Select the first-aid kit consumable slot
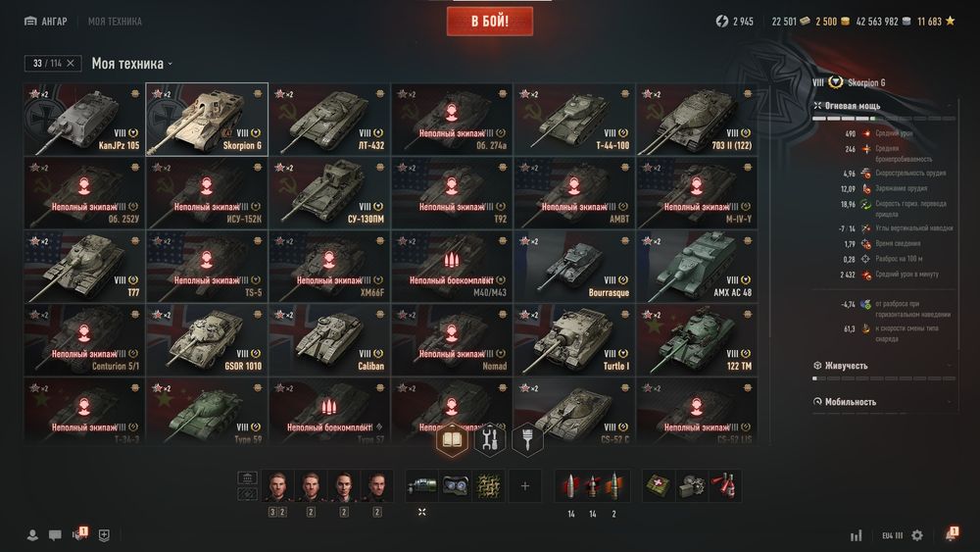This screenshot has width=980, height=552. click(x=659, y=485)
